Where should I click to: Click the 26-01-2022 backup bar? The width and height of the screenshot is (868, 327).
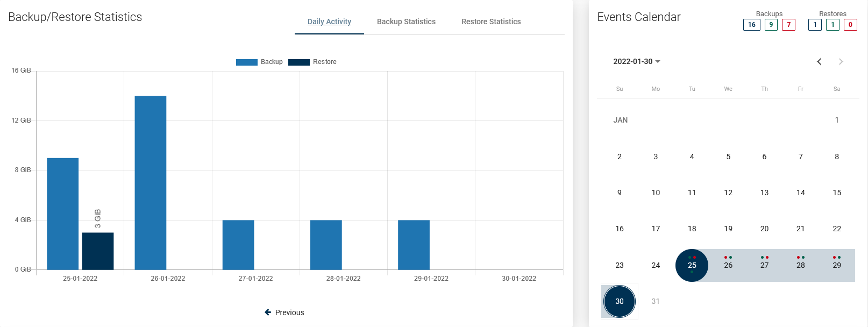(151, 183)
